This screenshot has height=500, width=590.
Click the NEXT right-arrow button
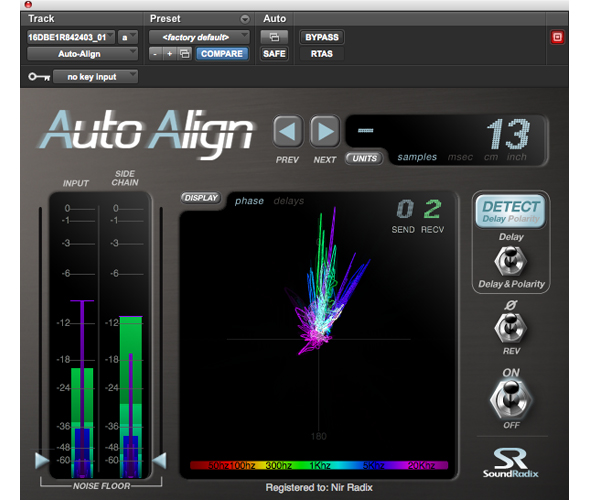click(x=325, y=131)
